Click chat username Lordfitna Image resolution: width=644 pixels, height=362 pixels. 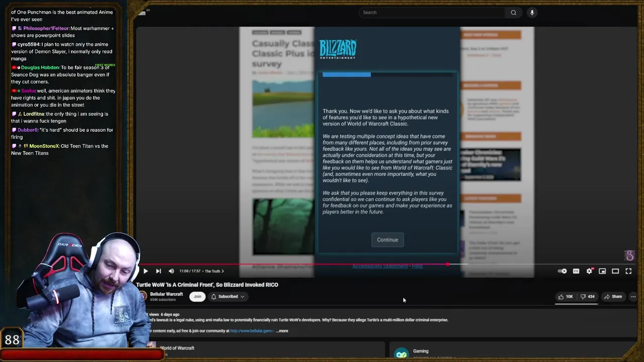[34, 114]
